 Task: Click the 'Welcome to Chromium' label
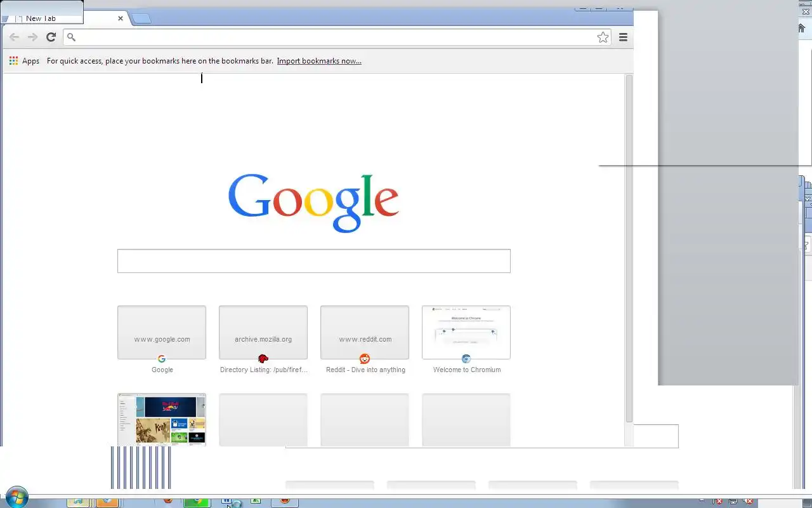(x=467, y=370)
